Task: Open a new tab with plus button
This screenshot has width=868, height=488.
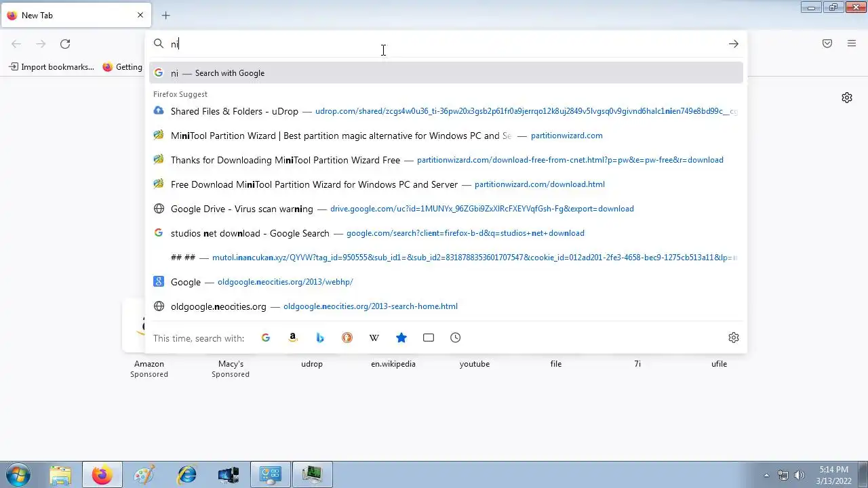Action: tap(166, 15)
